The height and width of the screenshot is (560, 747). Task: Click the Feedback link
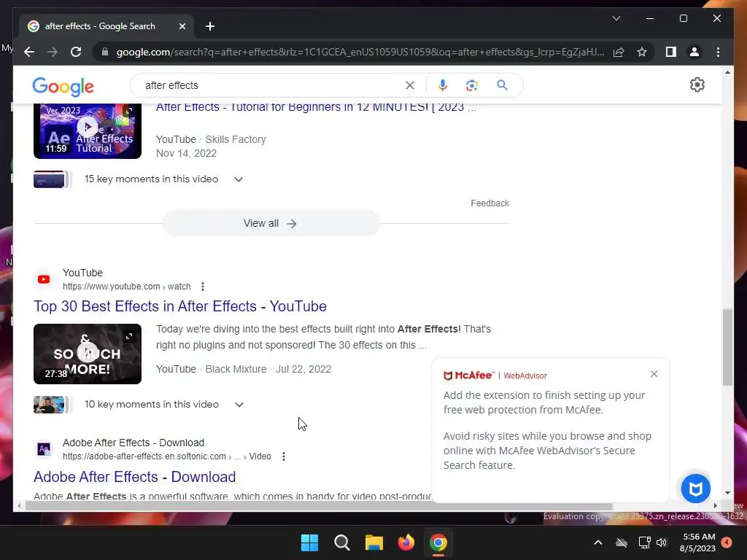(x=489, y=203)
